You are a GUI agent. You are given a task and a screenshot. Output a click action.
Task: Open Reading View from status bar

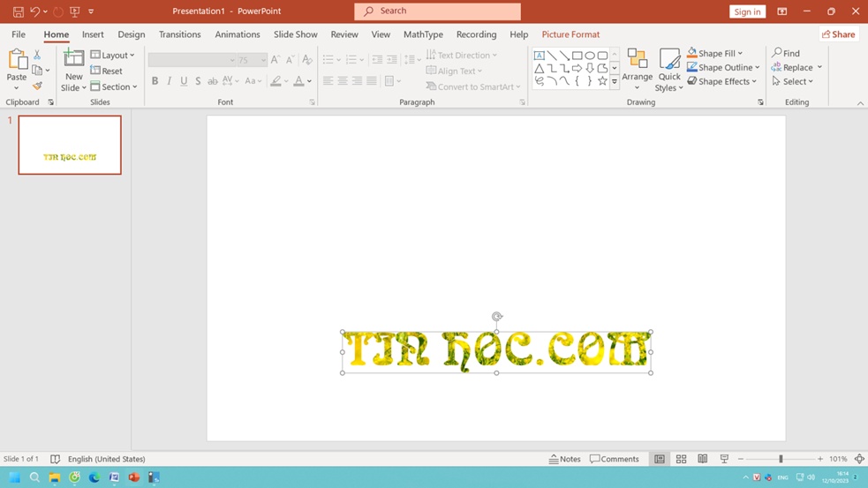click(703, 459)
